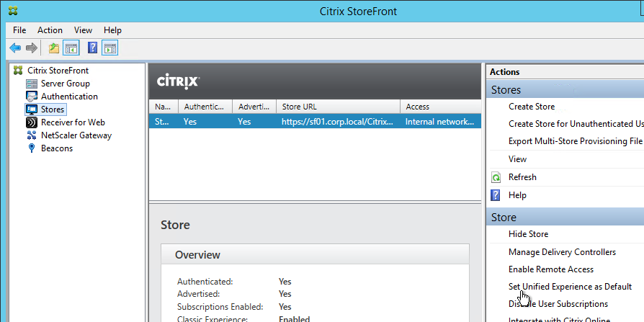Select the Stores tree node label
The height and width of the screenshot is (322, 644).
click(53, 109)
